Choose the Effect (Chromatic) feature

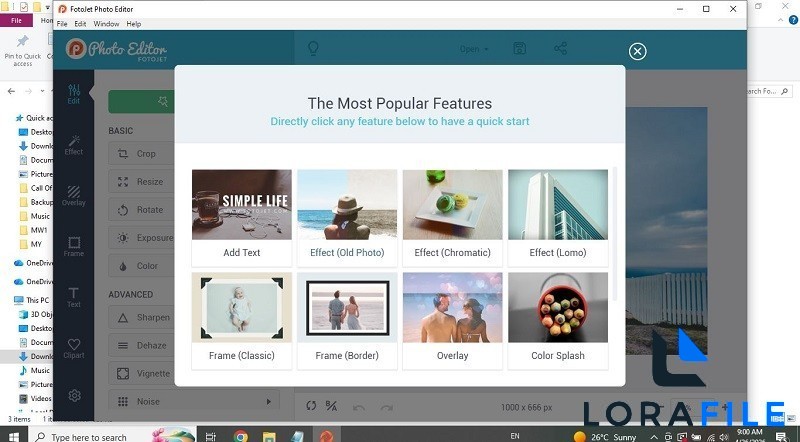click(453, 218)
